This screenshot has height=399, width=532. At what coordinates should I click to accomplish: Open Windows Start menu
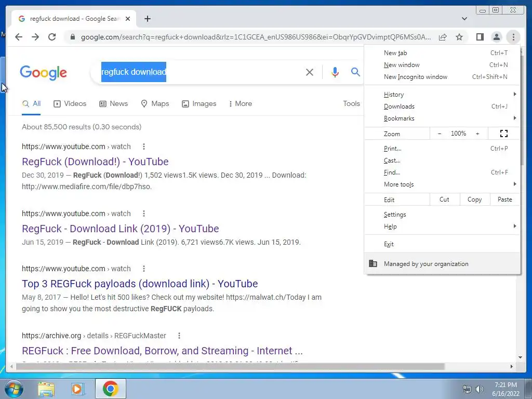(14, 389)
